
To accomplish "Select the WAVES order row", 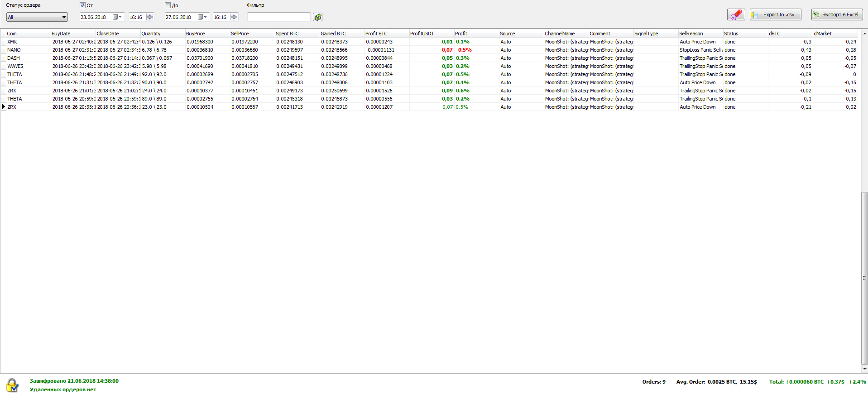I will point(429,66).
